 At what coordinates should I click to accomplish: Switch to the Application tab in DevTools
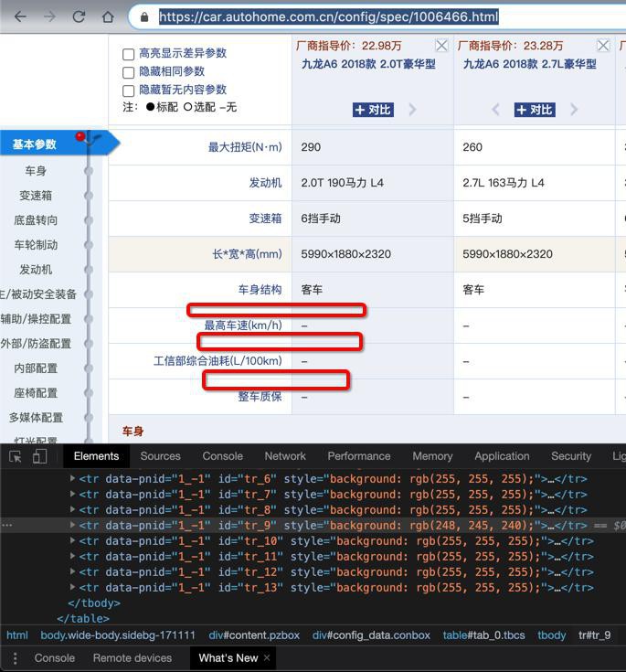(x=502, y=456)
